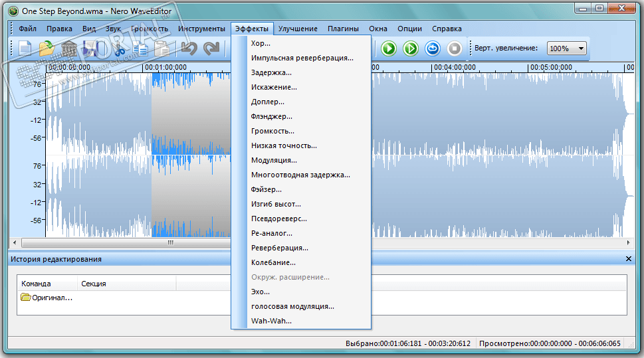This screenshot has height=358, width=644.
Task: Click the scrollbar left arrow
Action: coord(15,242)
